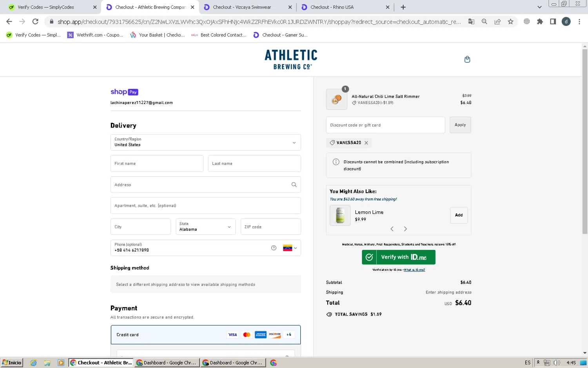Open the profile avatar 'd' menu
Viewport: 588px width, 368px height.
coord(566,22)
